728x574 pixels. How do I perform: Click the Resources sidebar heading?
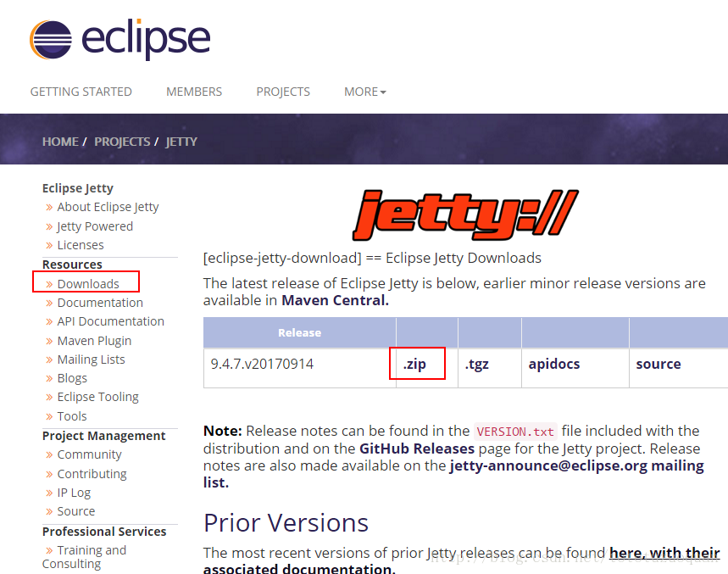point(72,265)
